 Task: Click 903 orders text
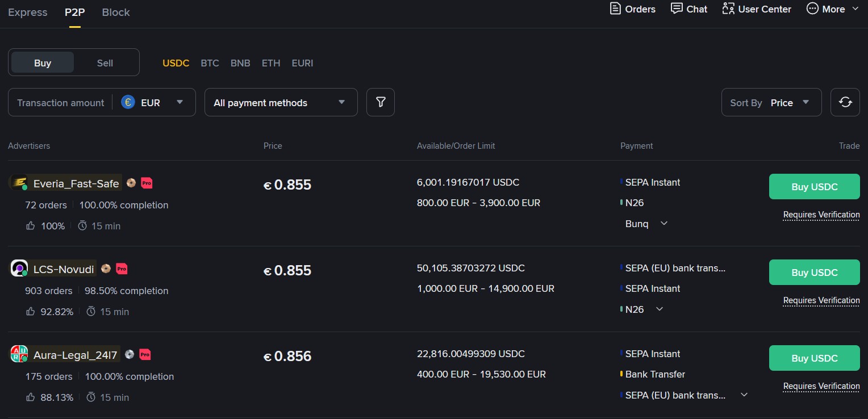click(49, 291)
